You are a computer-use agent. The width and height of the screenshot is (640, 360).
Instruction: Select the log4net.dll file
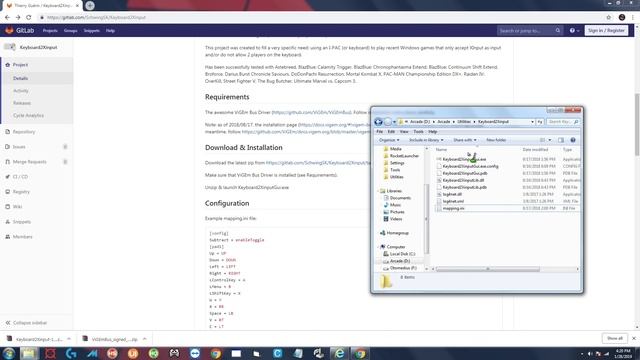[x=452, y=194]
